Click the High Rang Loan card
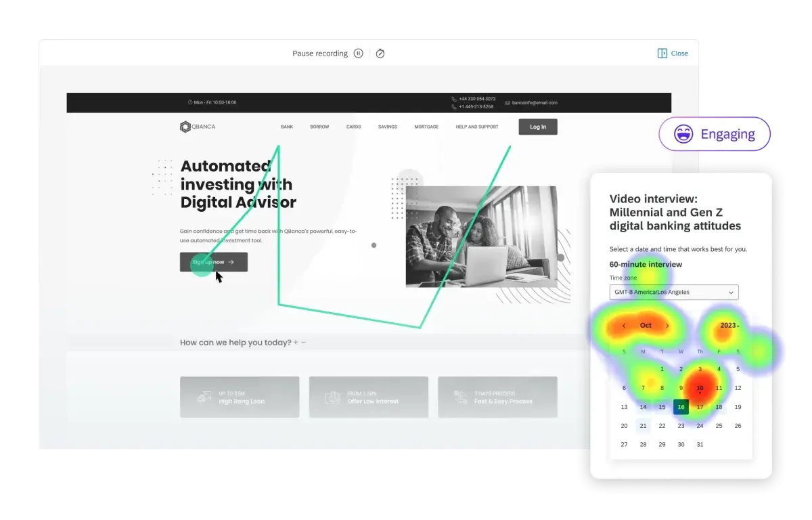The image size is (812, 520). [x=240, y=397]
